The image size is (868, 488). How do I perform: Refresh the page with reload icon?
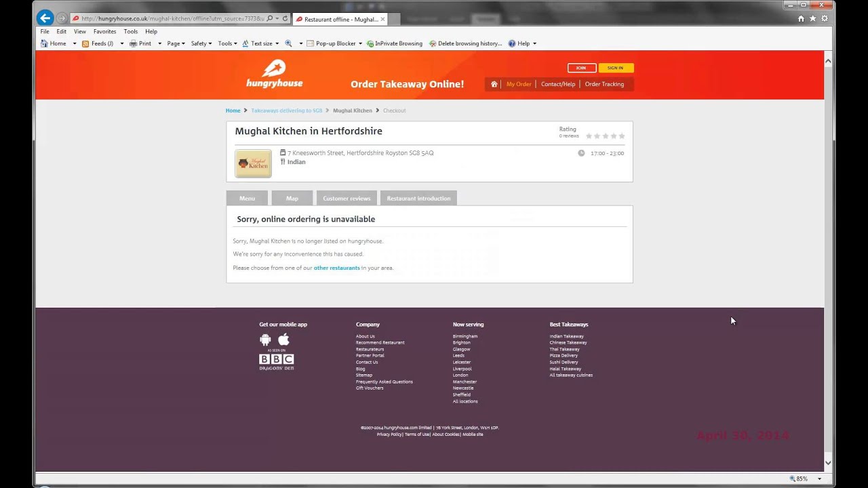click(x=285, y=19)
